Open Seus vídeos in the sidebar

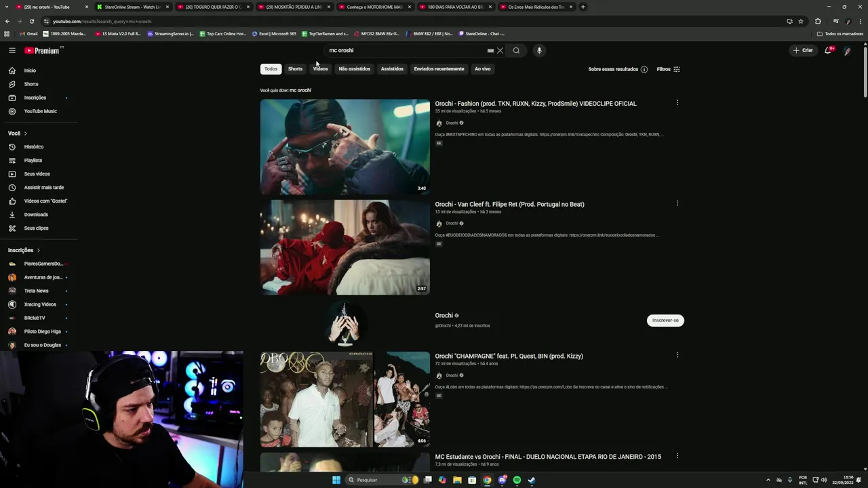37,174
